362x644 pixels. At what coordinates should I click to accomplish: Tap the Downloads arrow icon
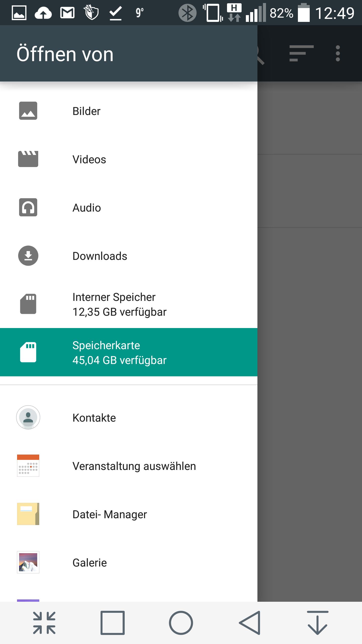coord(28,256)
